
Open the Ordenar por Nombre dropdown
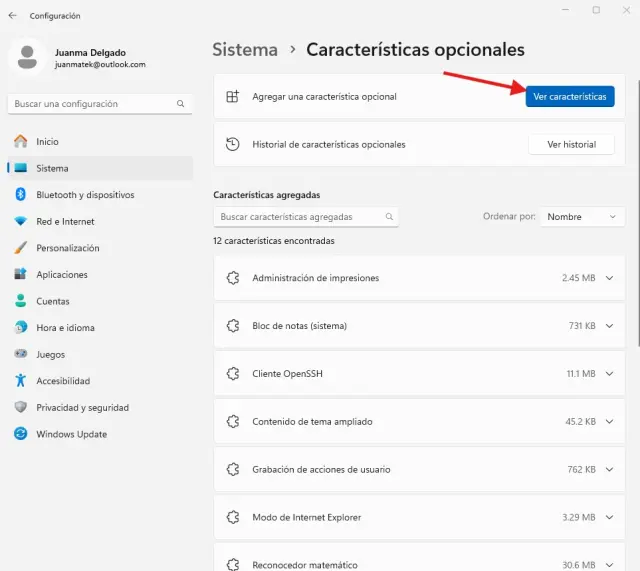coord(582,217)
